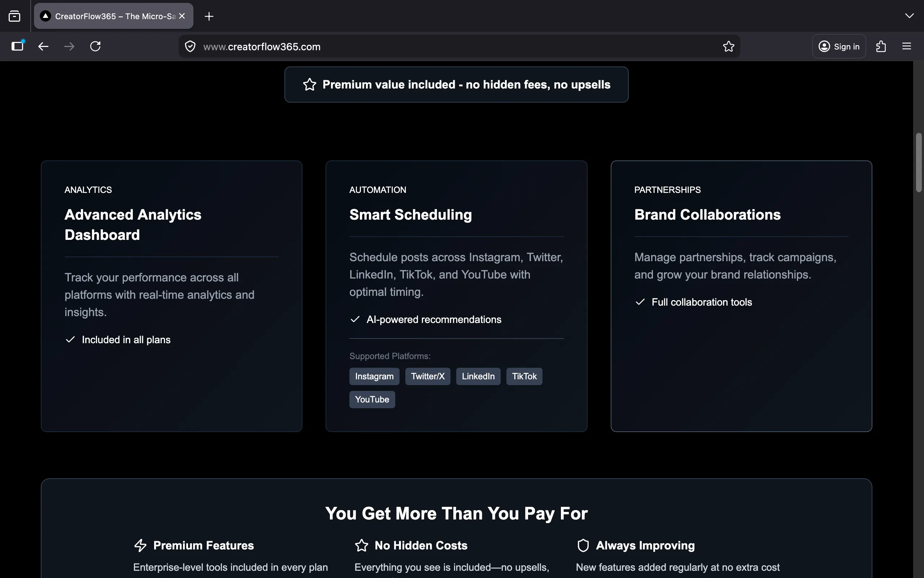Click the star icon in the premium banner
The width and height of the screenshot is (924, 578).
click(x=309, y=85)
